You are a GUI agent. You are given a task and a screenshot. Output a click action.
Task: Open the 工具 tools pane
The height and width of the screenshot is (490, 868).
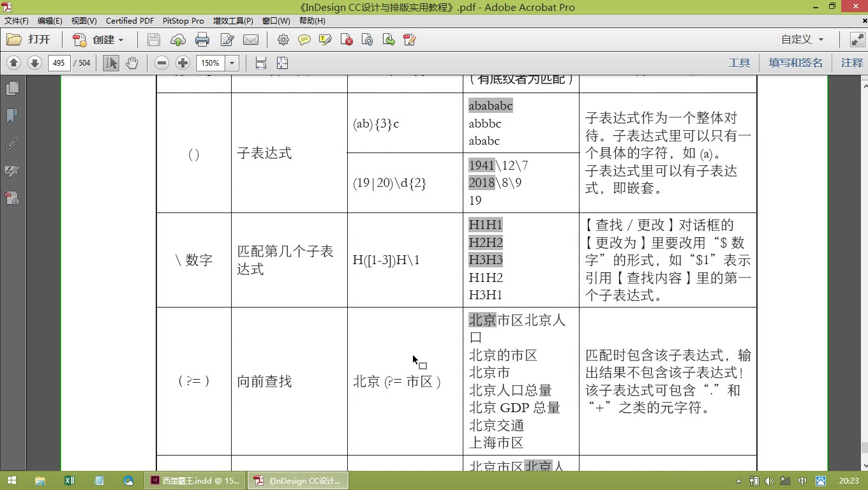click(x=739, y=63)
